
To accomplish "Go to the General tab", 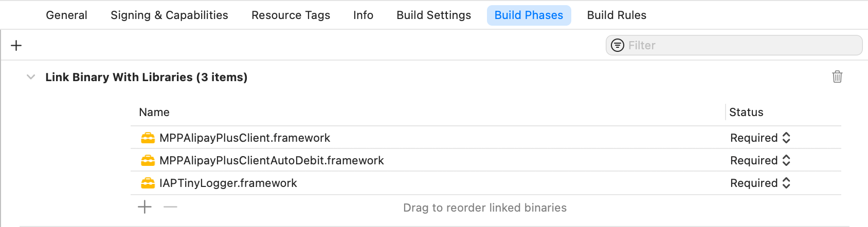I will [x=66, y=15].
